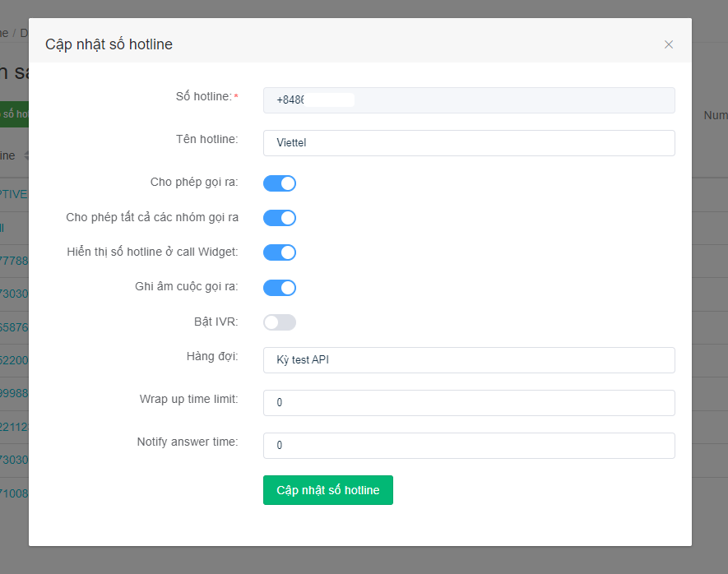Turn off Hiển thị số hotline ở call Widget
Screen dimensions: 728x574
pos(280,252)
